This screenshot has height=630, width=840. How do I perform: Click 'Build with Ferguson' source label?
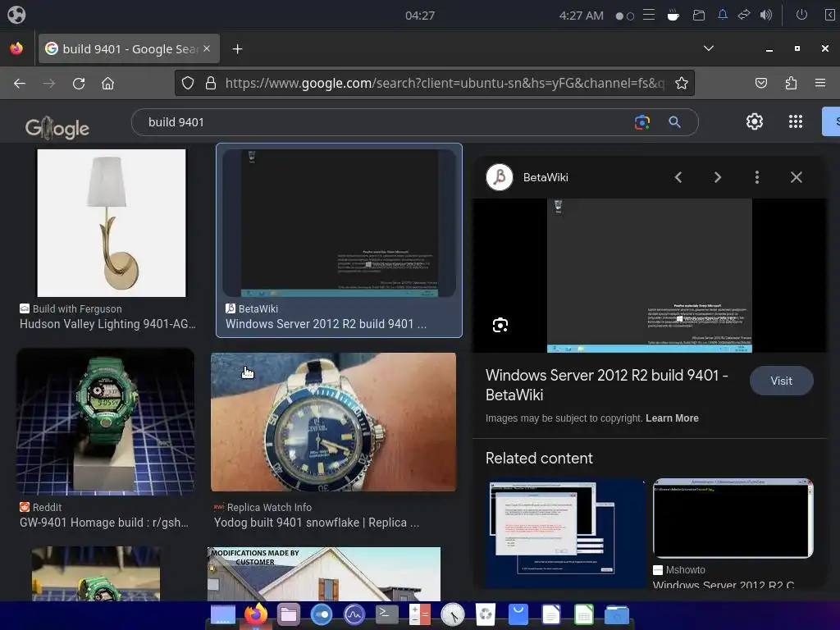77,309
